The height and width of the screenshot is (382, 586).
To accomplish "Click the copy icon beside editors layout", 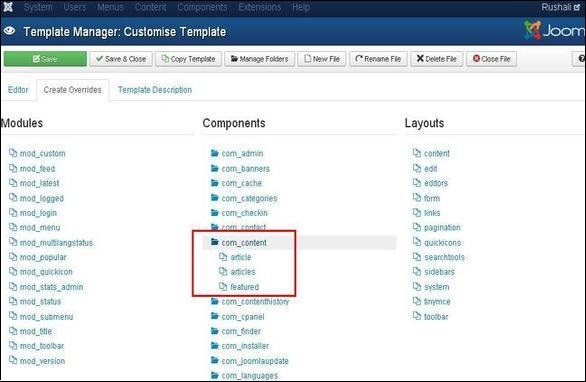I will (x=417, y=183).
